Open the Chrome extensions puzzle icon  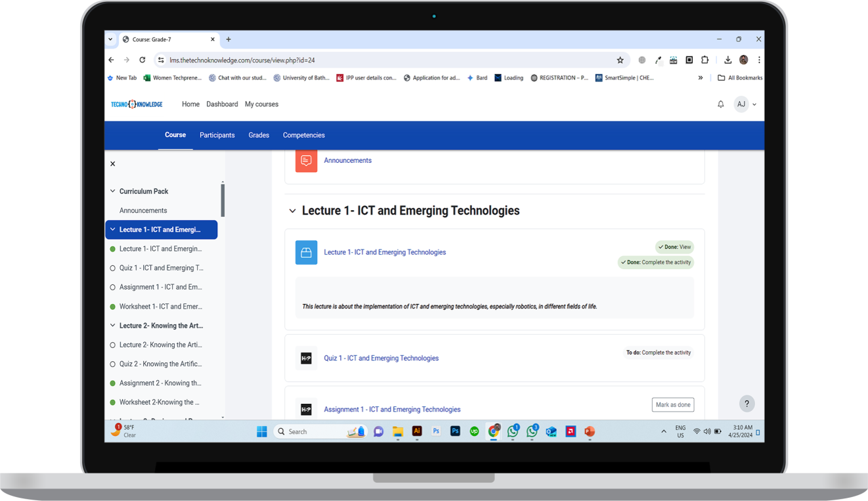(705, 60)
